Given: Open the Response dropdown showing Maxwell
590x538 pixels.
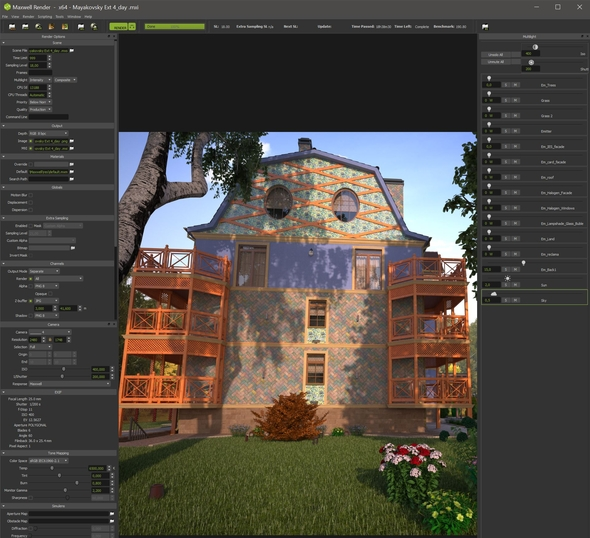Looking at the screenshot, I should (x=70, y=384).
